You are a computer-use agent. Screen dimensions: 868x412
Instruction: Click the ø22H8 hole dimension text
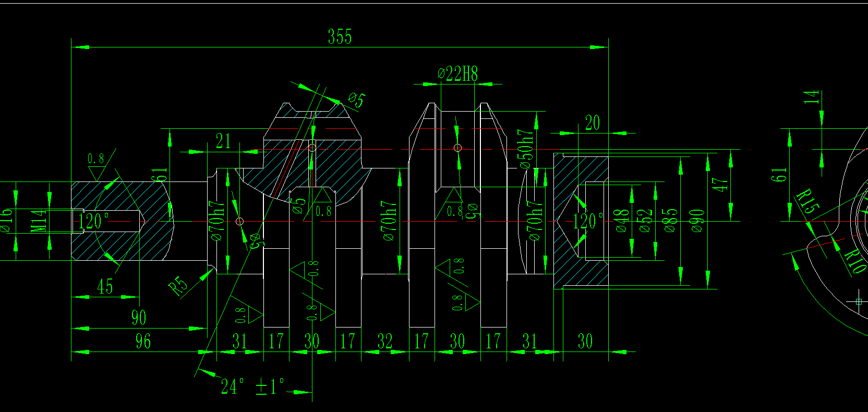point(458,74)
